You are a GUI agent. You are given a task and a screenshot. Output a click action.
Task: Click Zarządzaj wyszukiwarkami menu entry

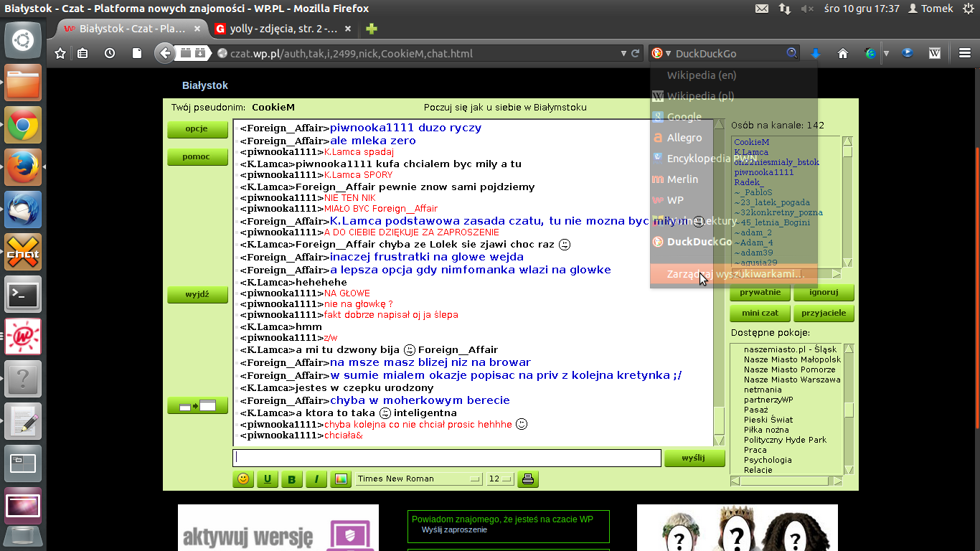coord(734,274)
